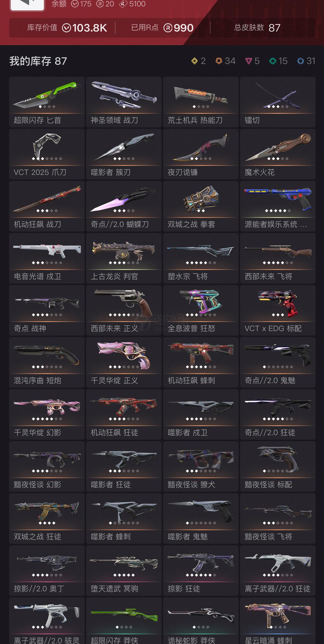The height and width of the screenshot is (644, 324).
Task: Open the 神圣领域 战刀 skin card
Action: (124, 102)
